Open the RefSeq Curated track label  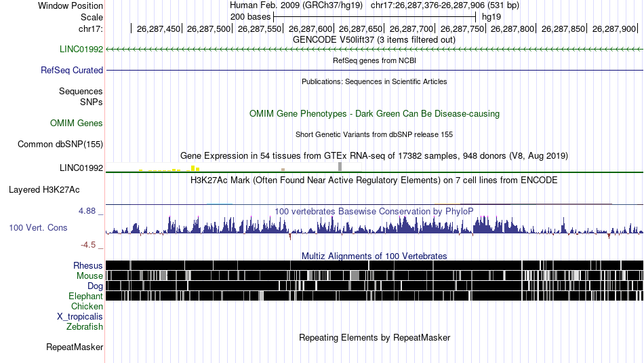[72, 71]
